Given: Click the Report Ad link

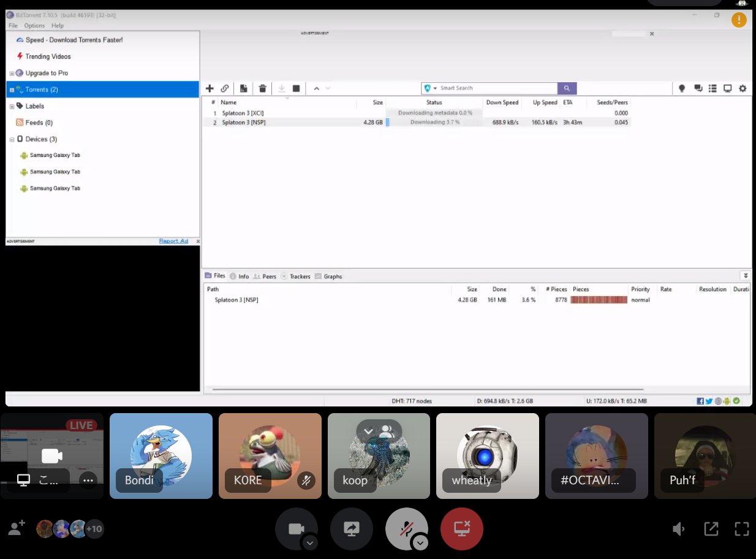Looking at the screenshot, I should point(173,241).
